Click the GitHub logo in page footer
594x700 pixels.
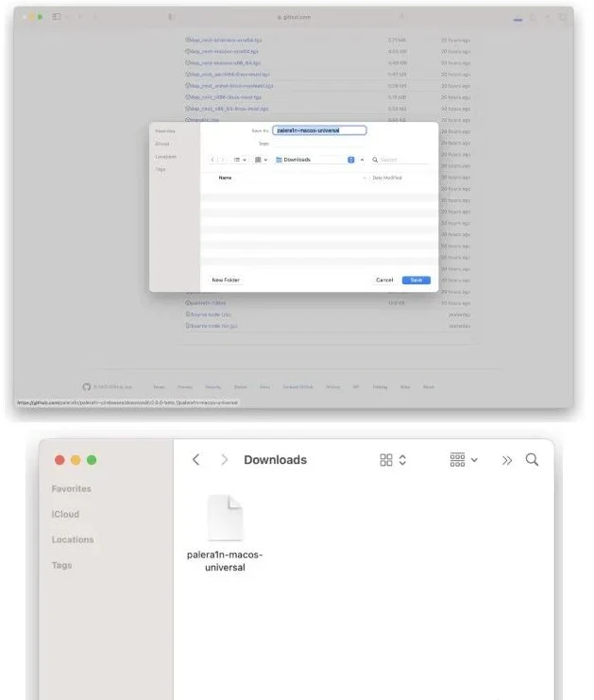pyautogui.click(x=87, y=386)
